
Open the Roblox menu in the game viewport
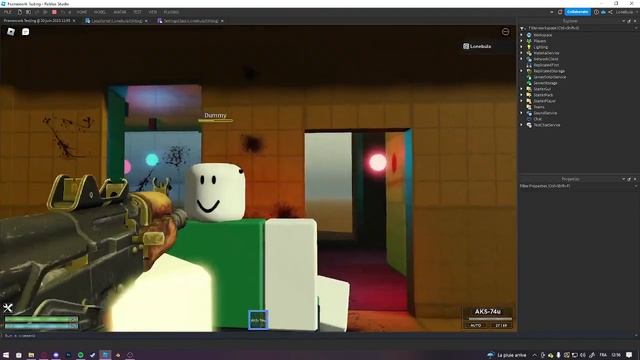(x=11, y=31)
